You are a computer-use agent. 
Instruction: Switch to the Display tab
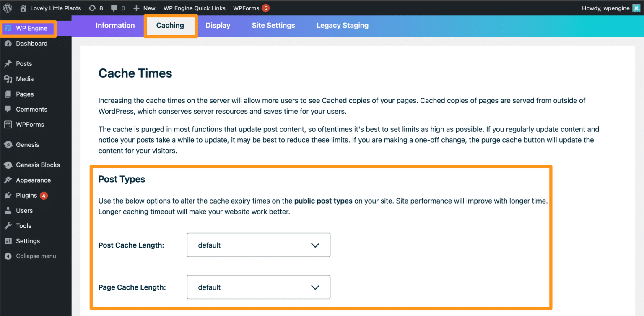click(x=218, y=25)
